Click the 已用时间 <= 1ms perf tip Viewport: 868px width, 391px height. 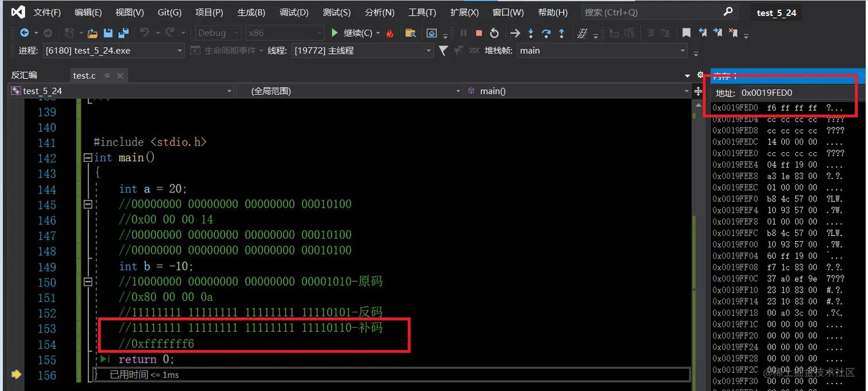(144, 374)
